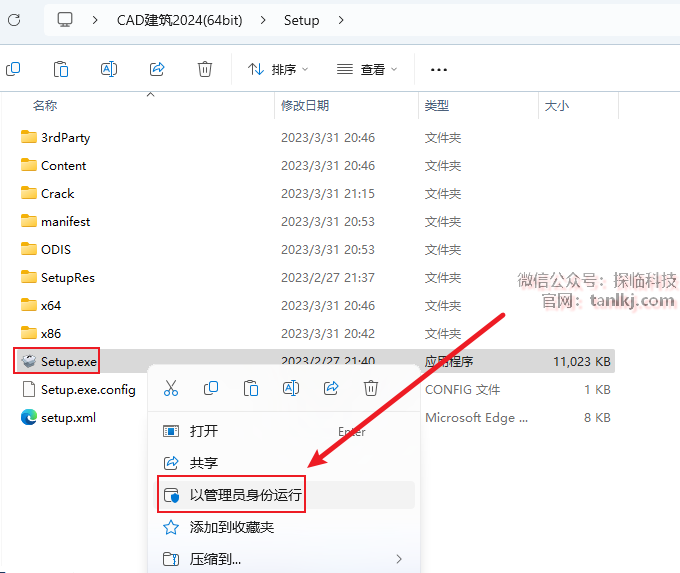
Task: Select the Setup.exe.config file name
Action: coord(88,390)
